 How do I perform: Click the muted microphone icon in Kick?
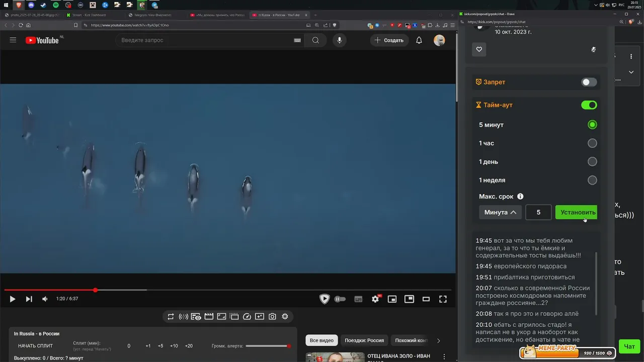tap(594, 49)
